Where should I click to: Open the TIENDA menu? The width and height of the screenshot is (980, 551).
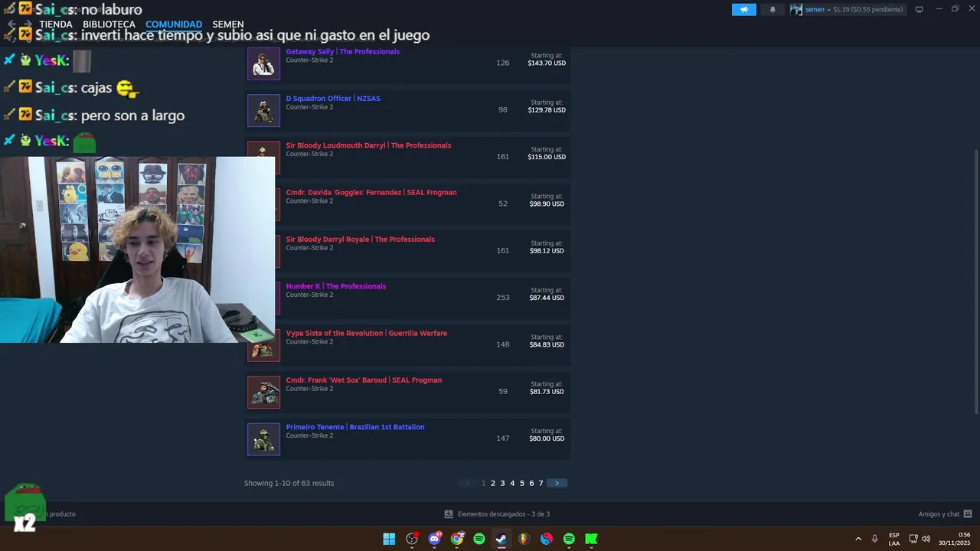(56, 24)
